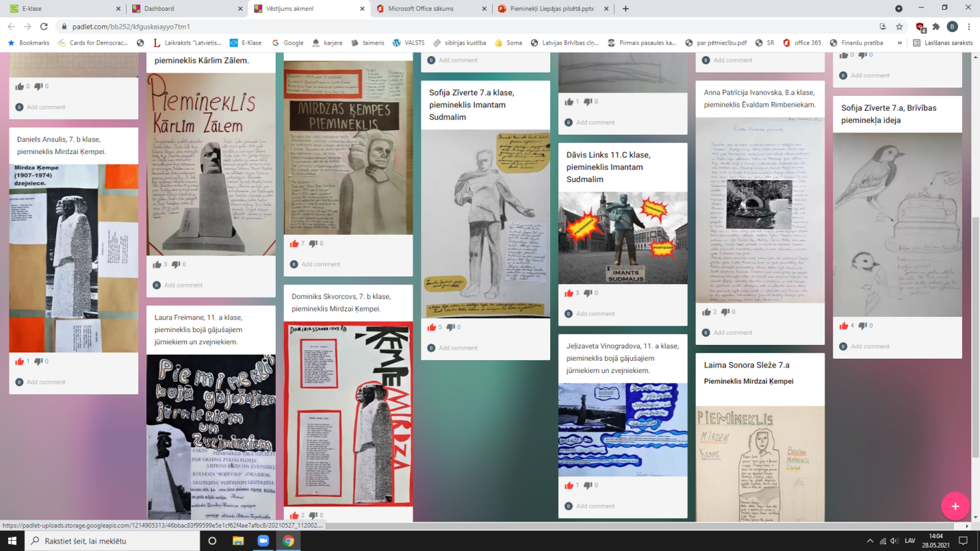This screenshot has width=980, height=551.
Task: Add comment on Daniels Ansulis' post
Action: point(46,382)
